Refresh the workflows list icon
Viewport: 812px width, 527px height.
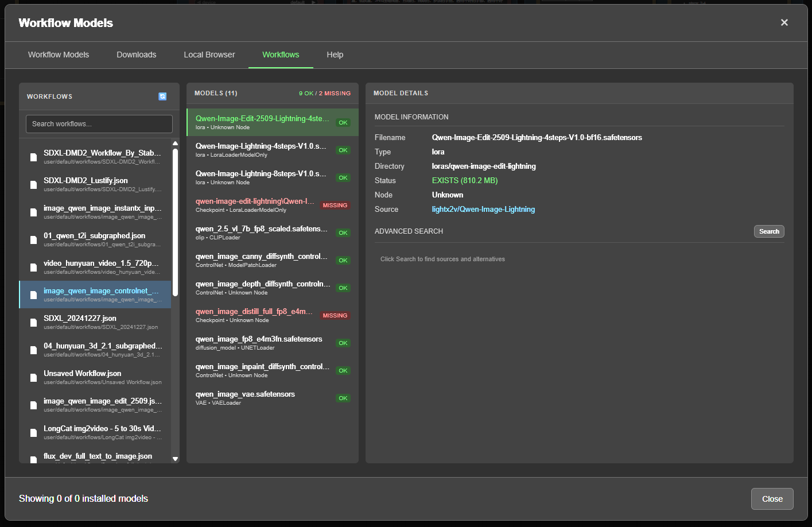coord(162,96)
